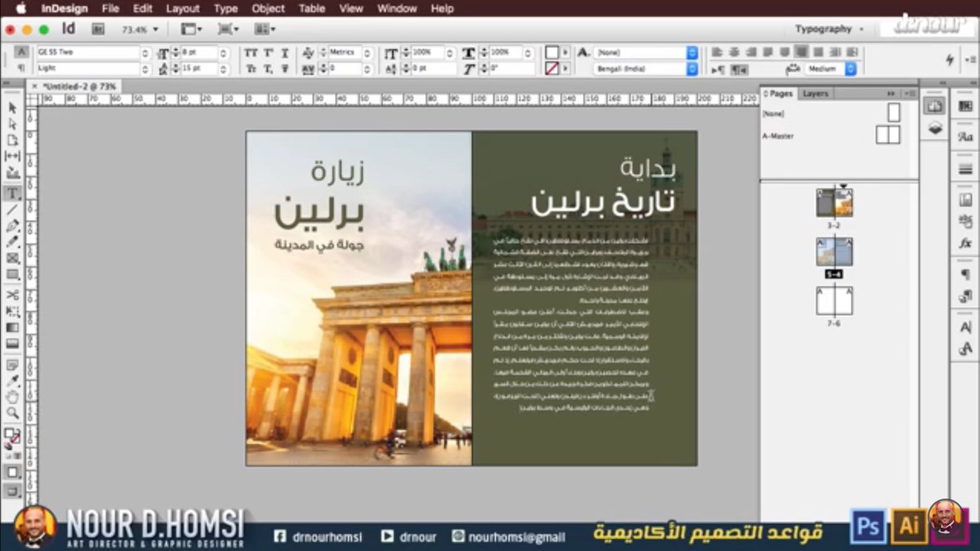Open the Layers panel dock icon
The height and width of the screenshot is (551, 980).
pos(935,128)
